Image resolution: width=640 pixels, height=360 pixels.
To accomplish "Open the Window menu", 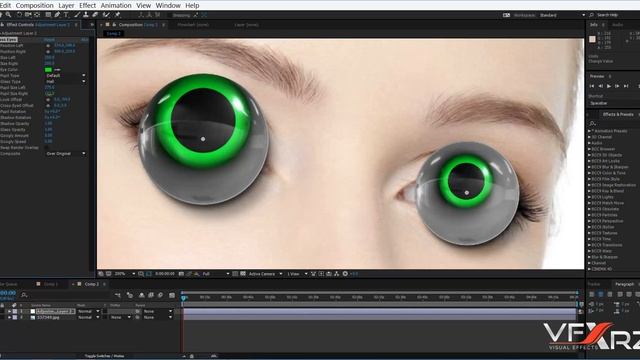I will [x=168, y=5].
